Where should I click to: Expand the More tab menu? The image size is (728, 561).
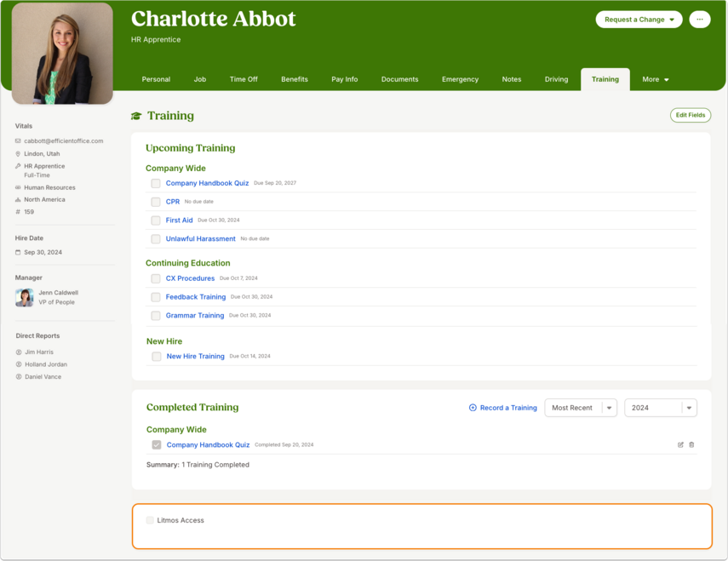[655, 79]
